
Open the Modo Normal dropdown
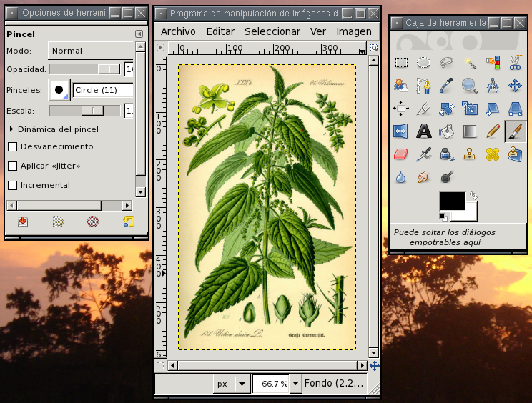click(91, 51)
